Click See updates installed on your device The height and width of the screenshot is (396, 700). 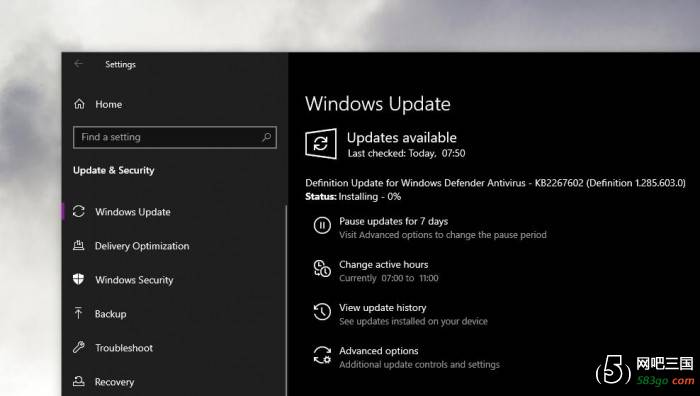[x=413, y=321]
